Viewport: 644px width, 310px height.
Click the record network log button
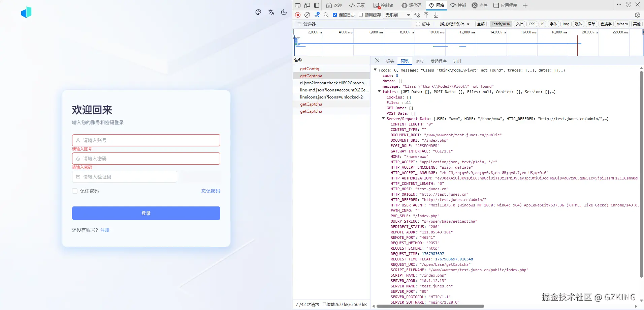(x=298, y=15)
